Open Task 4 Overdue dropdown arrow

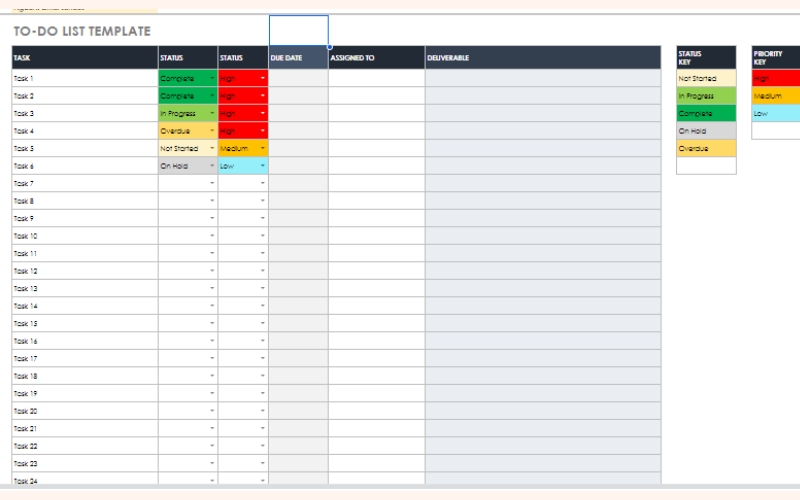click(x=212, y=131)
